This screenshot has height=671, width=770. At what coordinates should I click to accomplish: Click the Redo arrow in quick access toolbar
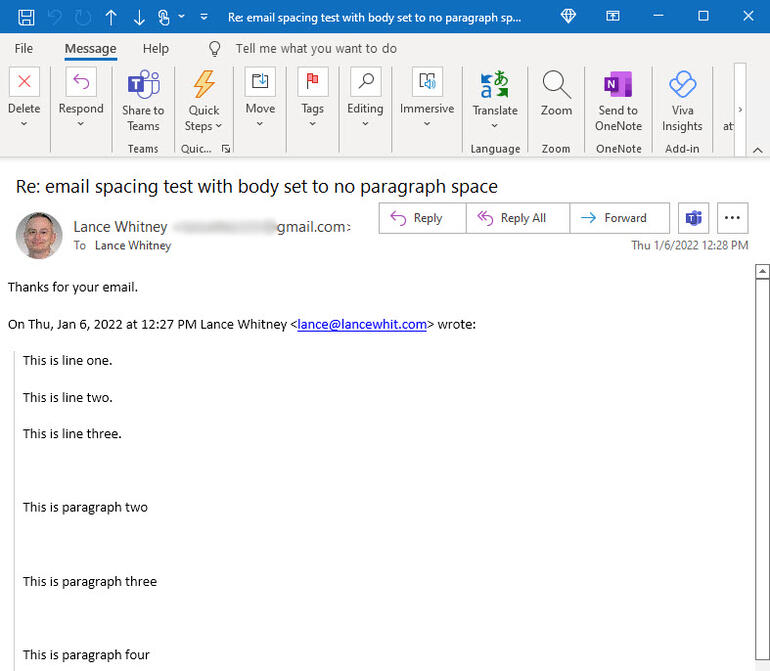[82, 18]
